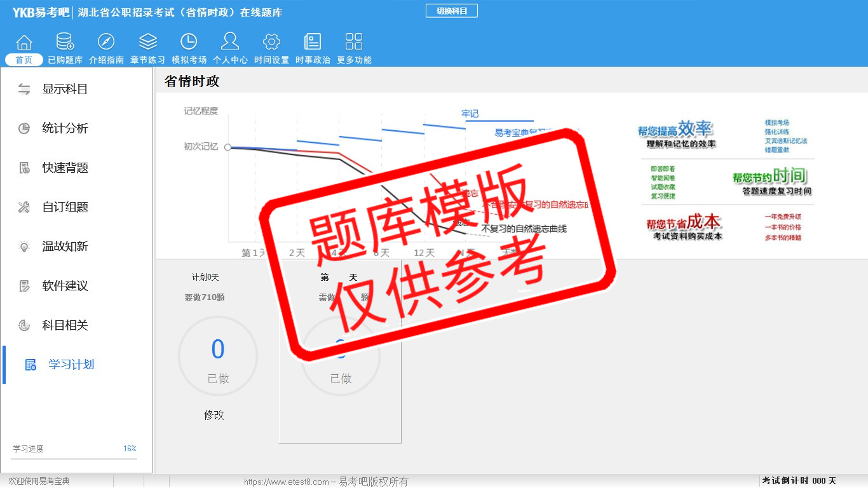
Task: Click the 介绍指南 compass icon
Action: tap(106, 43)
